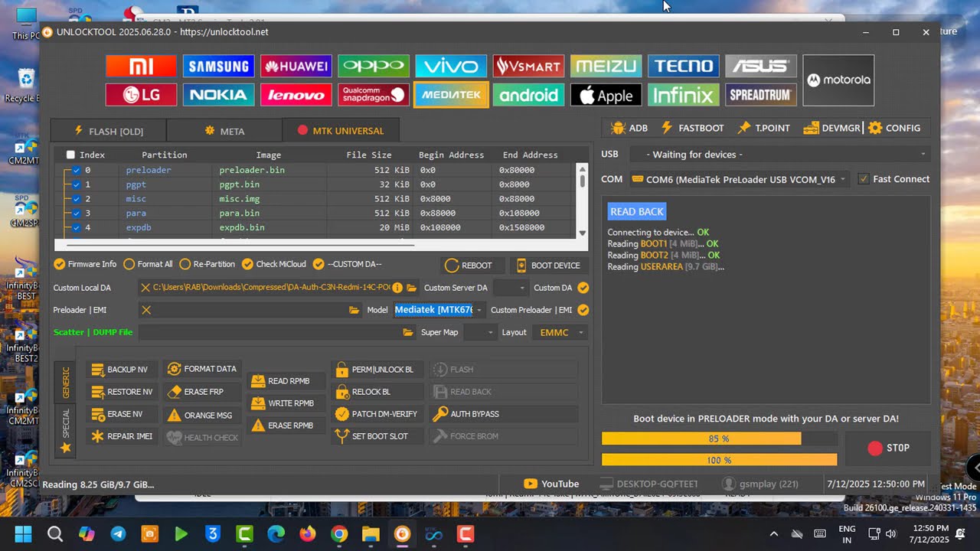The height and width of the screenshot is (551, 980).
Task: Open the MTK UNIVERSAL tab
Action: pos(340,131)
